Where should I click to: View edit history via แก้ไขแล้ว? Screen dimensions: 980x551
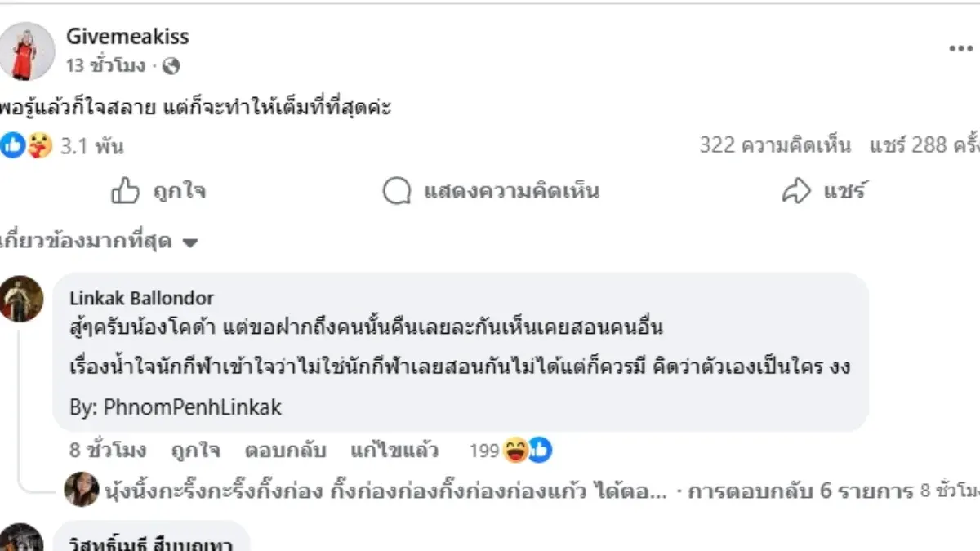click(394, 450)
